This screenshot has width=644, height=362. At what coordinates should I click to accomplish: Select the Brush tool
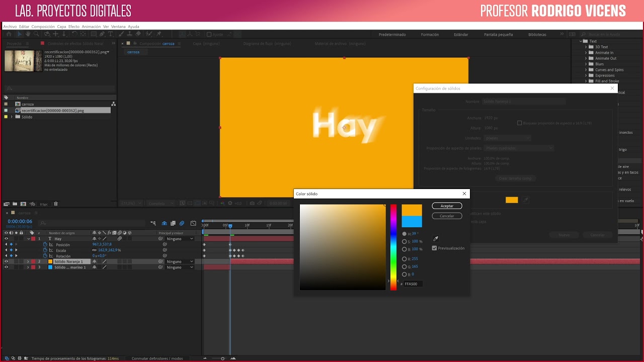pos(121,34)
